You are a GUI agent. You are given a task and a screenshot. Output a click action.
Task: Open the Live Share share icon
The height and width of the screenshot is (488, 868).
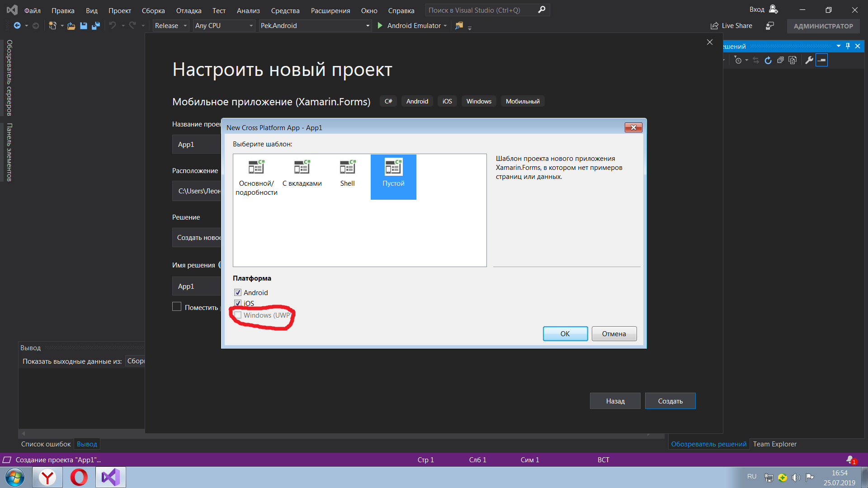tap(714, 26)
